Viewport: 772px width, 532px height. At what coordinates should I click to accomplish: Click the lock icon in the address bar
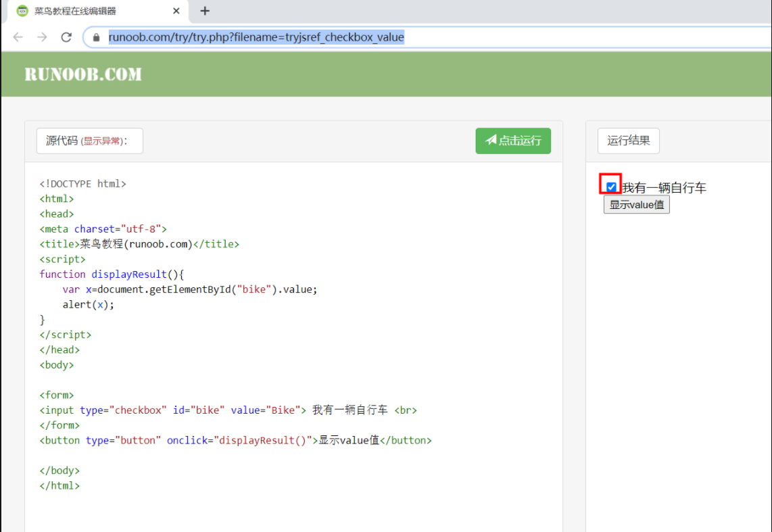click(x=97, y=37)
